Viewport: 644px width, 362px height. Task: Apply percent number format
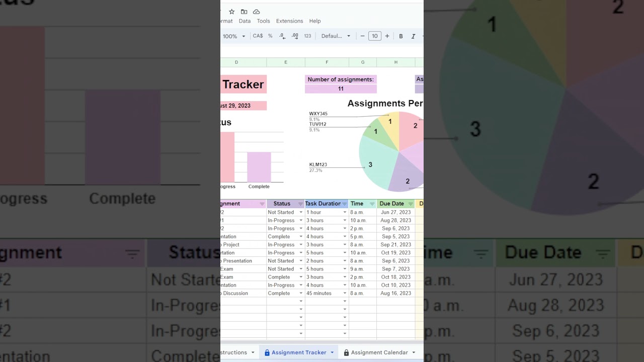[x=270, y=36]
